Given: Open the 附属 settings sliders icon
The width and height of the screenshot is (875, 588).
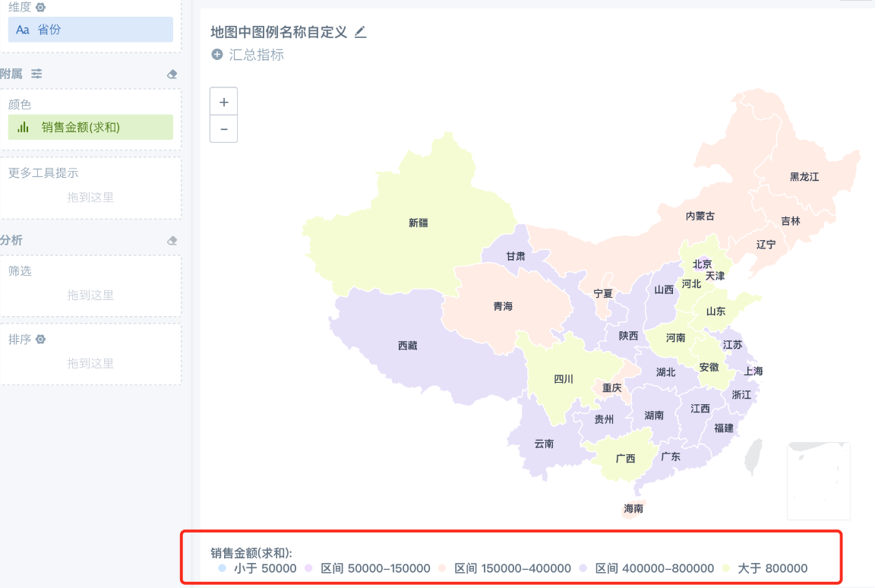Looking at the screenshot, I should tap(36, 74).
